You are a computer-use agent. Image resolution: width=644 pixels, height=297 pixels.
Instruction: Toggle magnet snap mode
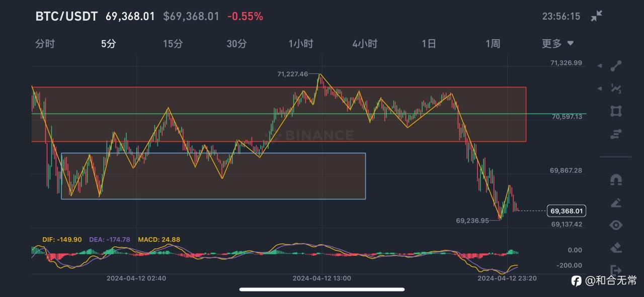tap(616, 179)
